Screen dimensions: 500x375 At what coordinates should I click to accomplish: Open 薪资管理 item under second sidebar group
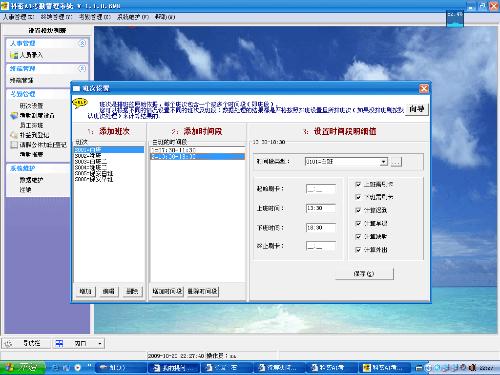pos(21,80)
